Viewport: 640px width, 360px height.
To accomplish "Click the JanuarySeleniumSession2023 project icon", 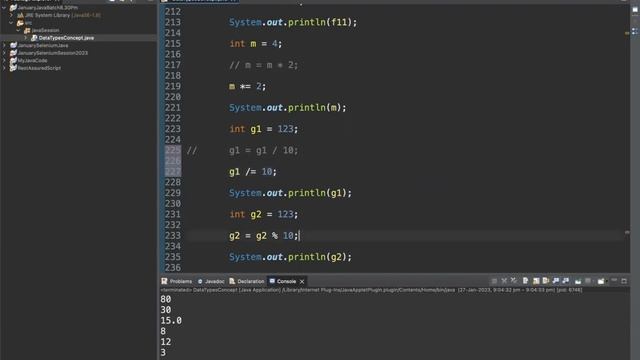I will click(13, 53).
